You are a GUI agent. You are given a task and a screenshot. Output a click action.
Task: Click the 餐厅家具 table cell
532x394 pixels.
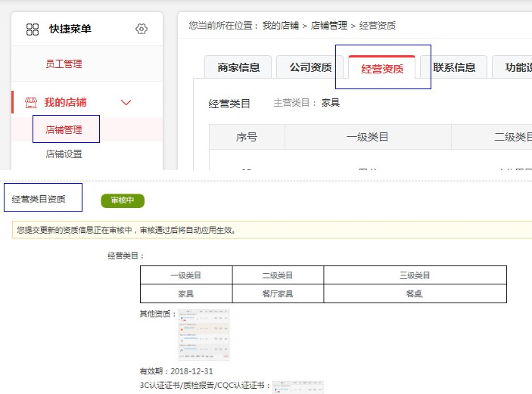[277, 293]
